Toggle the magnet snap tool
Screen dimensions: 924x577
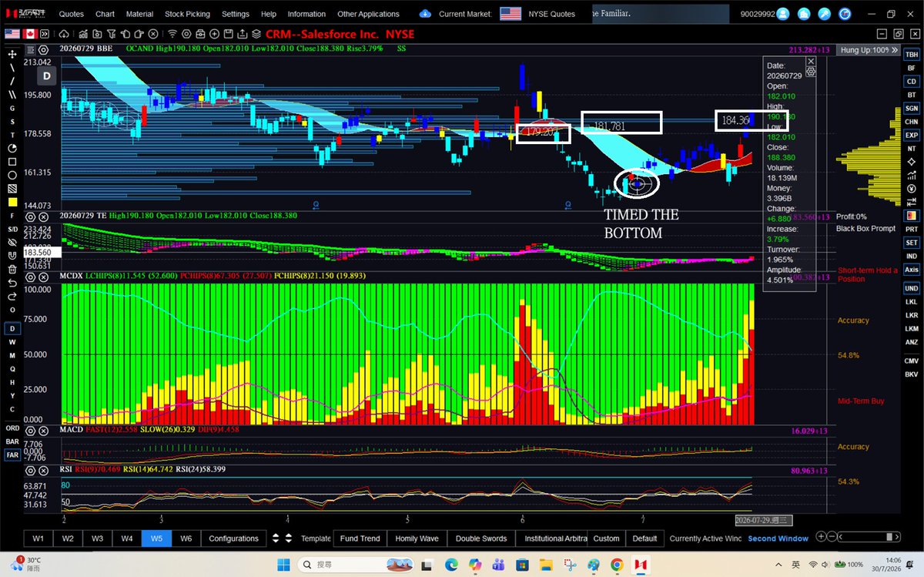coord(12,255)
